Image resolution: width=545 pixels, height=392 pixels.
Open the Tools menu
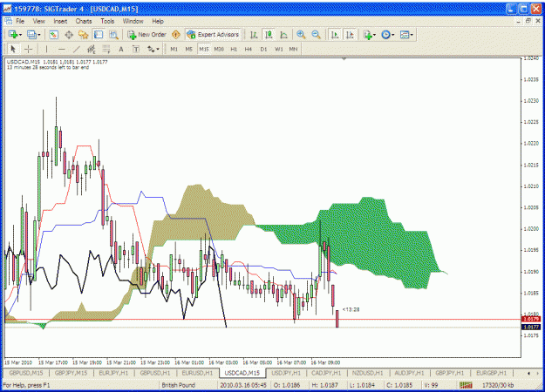coord(107,21)
